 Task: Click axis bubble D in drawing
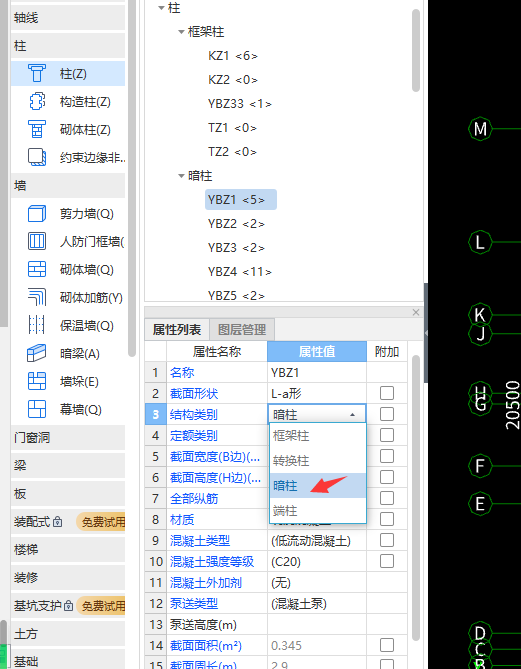pos(480,632)
